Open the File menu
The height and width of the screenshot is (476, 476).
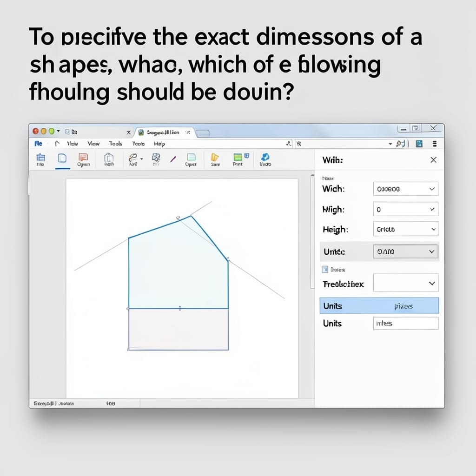coord(39,143)
